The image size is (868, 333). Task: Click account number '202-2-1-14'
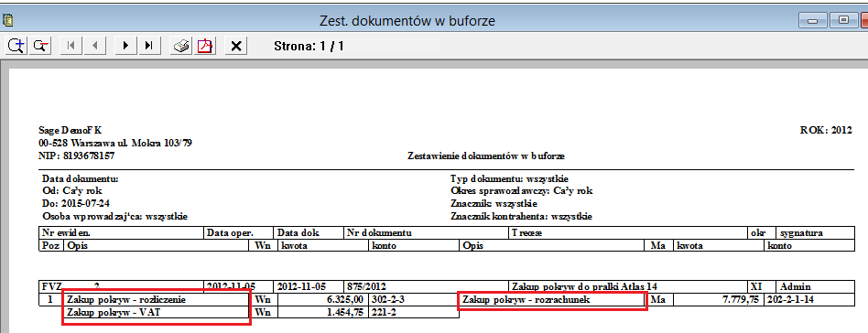coord(790,299)
